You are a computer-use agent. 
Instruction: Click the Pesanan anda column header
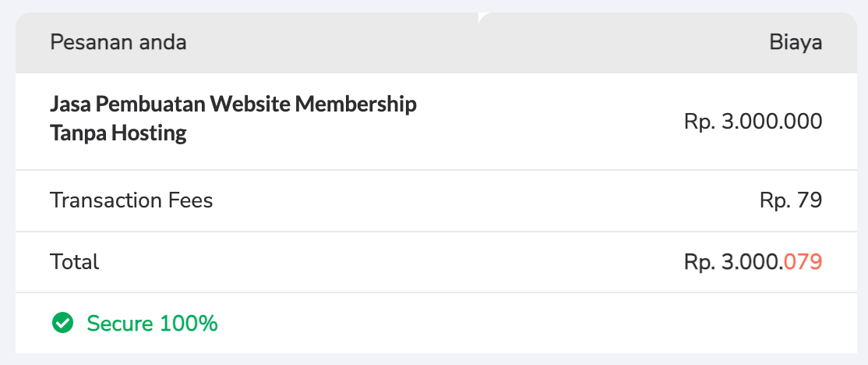pyautogui.click(x=118, y=42)
